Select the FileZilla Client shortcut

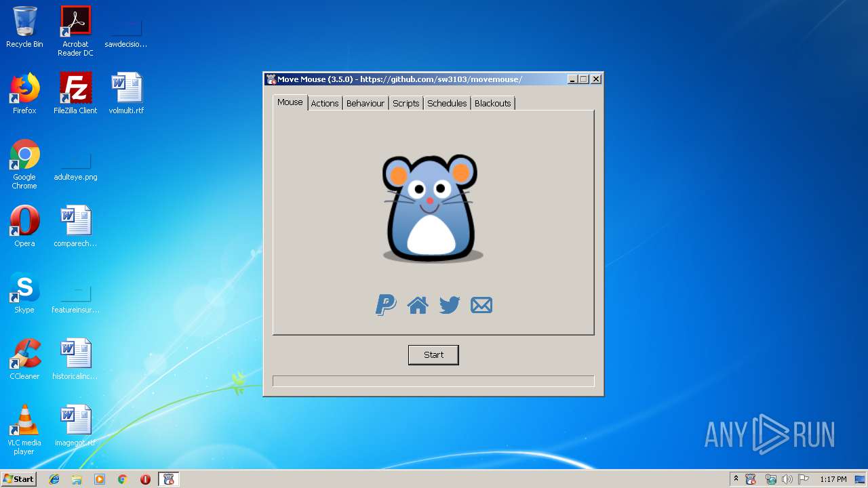coord(75,94)
